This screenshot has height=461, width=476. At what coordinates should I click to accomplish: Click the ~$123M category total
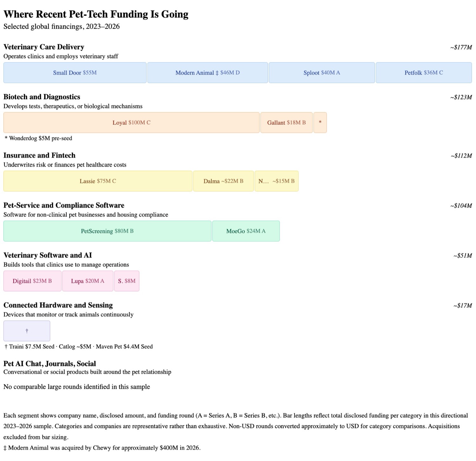click(x=461, y=97)
